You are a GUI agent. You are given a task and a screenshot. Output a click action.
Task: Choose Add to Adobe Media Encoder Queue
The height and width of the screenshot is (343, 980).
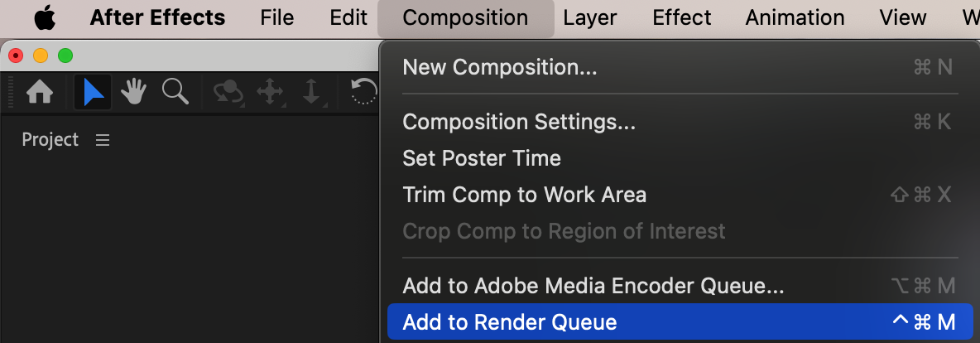(x=593, y=287)
